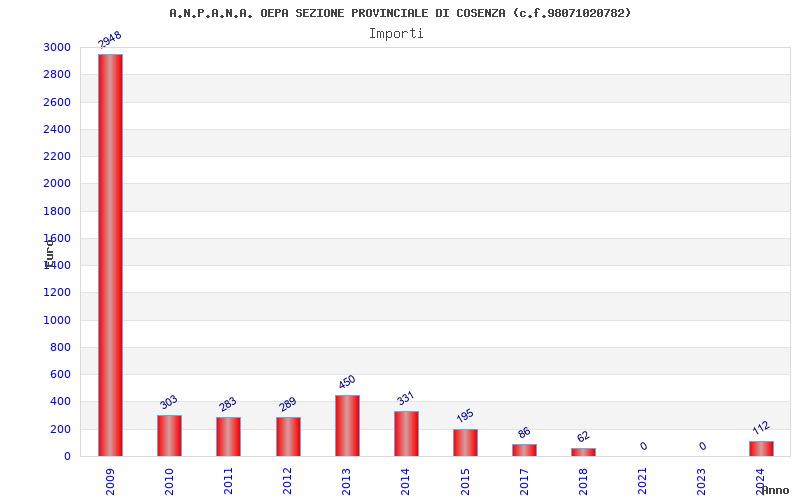
Task: Click the zero label above 2023
Action: pos(703,446)
